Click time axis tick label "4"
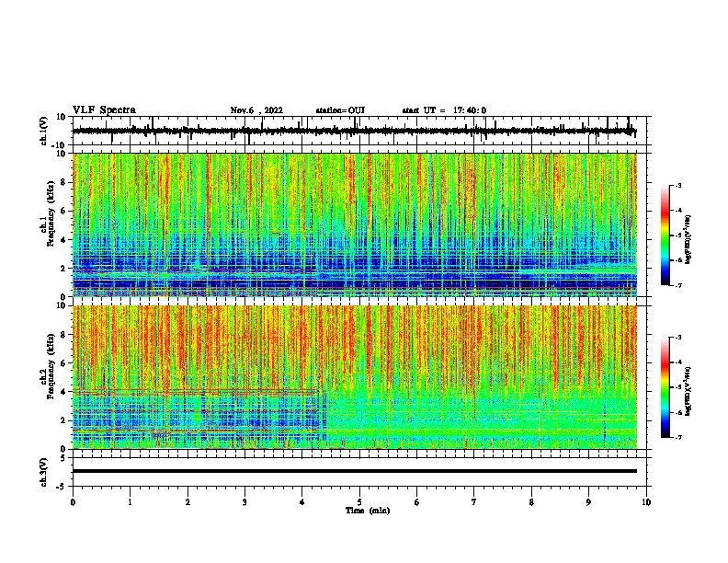This screenshot has width=728, height=563. 302,502
